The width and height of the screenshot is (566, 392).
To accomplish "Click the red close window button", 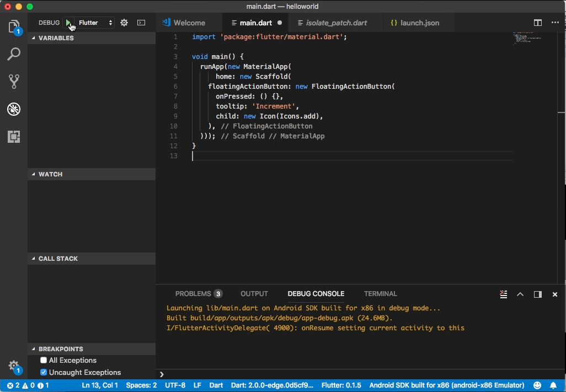I will pyautogui.click(x=7, y=7).
